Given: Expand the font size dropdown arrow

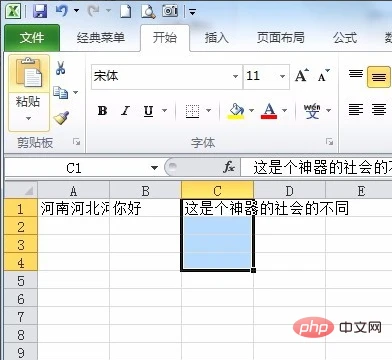Looking at the screenshot, I should 283,76.
